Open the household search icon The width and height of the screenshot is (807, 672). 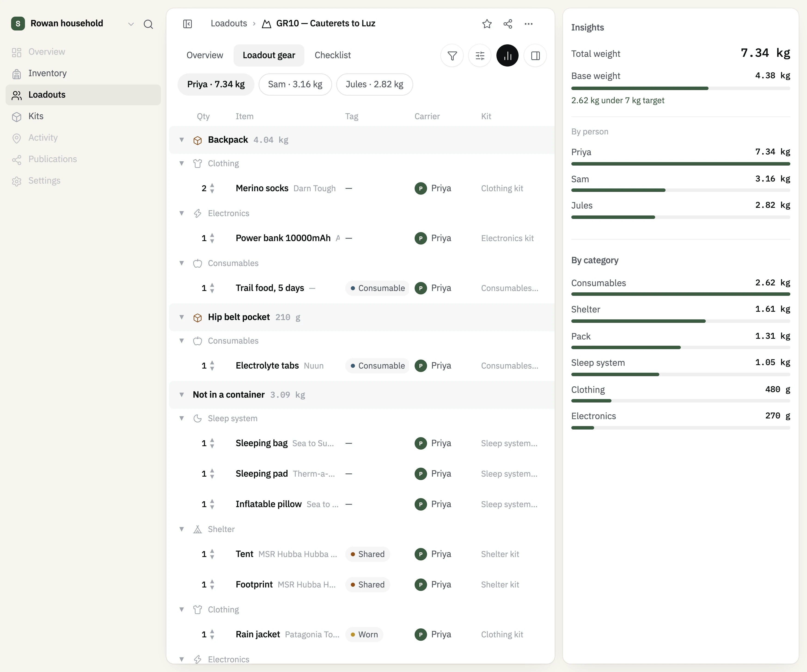[x=148, y=24]
